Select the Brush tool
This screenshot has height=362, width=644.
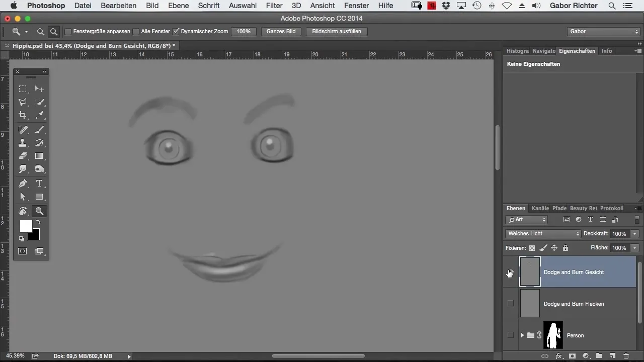pos(39,130)
